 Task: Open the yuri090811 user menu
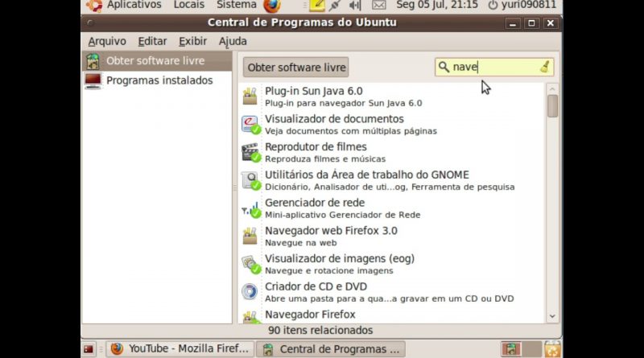528,5
